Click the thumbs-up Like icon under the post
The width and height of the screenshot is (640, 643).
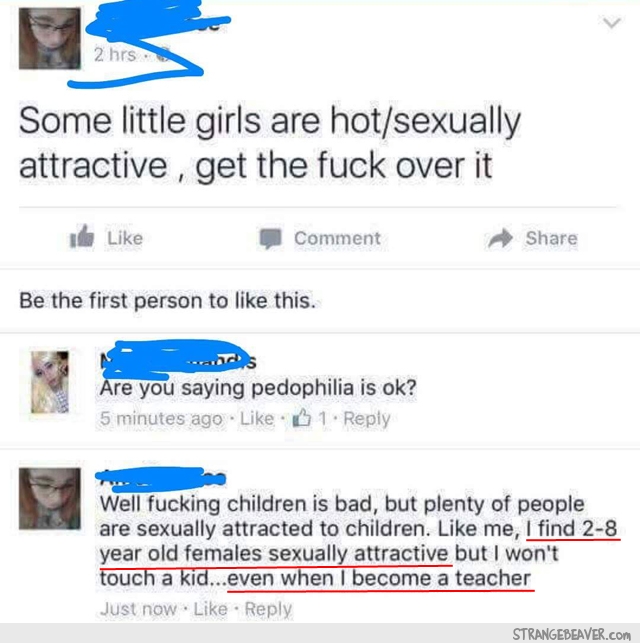82,237
